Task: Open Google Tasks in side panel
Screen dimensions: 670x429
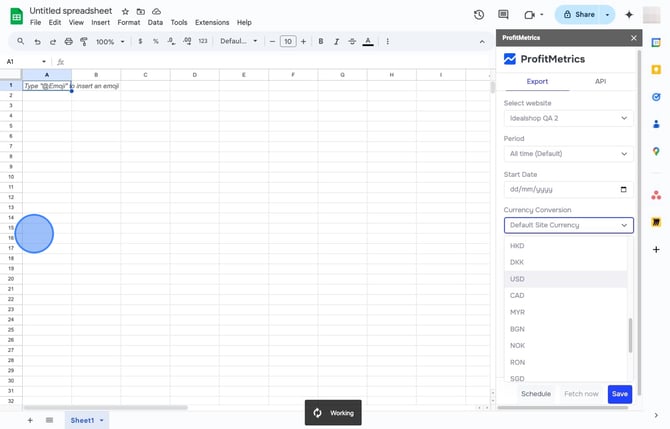Action: [656, 97]
